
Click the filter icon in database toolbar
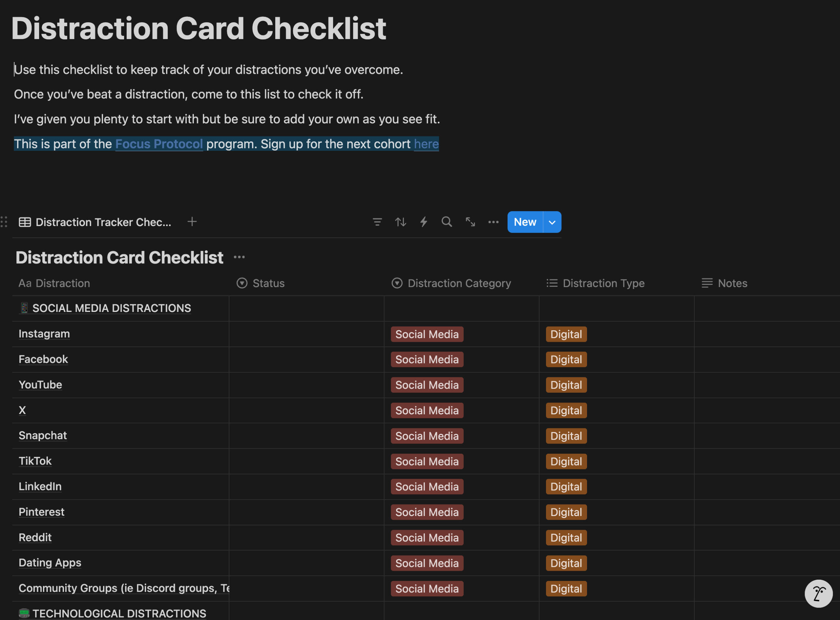377,222
